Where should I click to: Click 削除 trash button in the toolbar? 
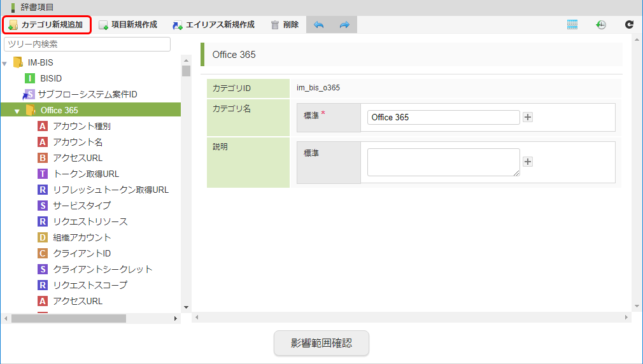coord(284,25)
